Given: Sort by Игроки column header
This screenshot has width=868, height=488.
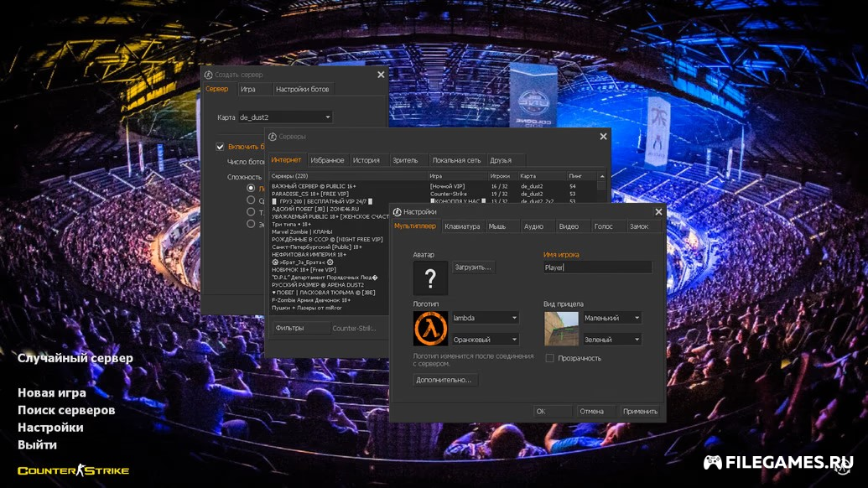Looking at the screenshot, I should click(x=502, y=176).
